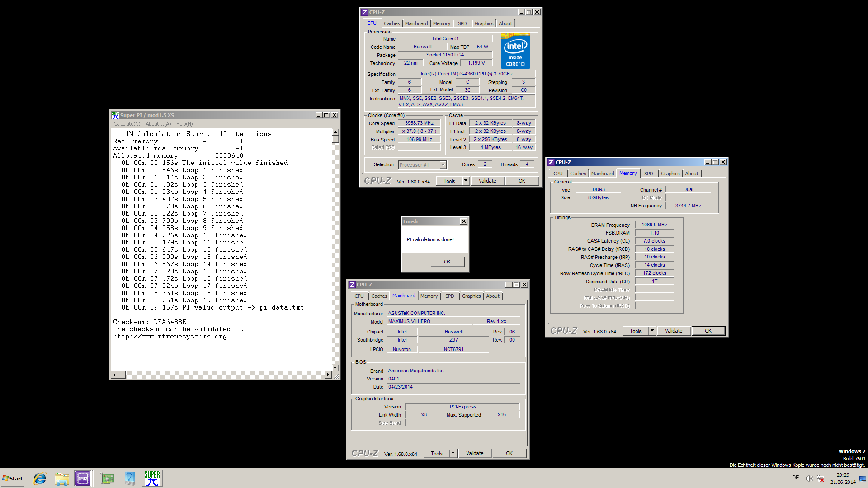868x488 pixels.
Task: Open About menu in Super PI
Action: point(158,124)
